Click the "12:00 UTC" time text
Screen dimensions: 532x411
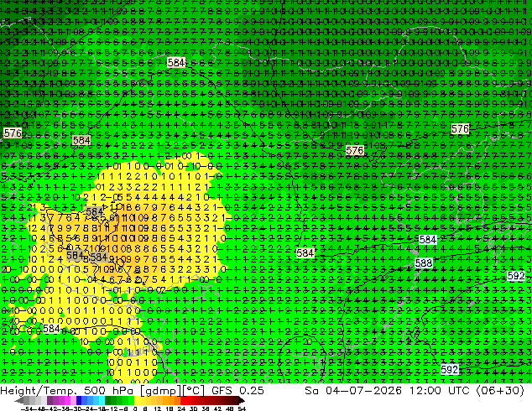click(439, 391)
